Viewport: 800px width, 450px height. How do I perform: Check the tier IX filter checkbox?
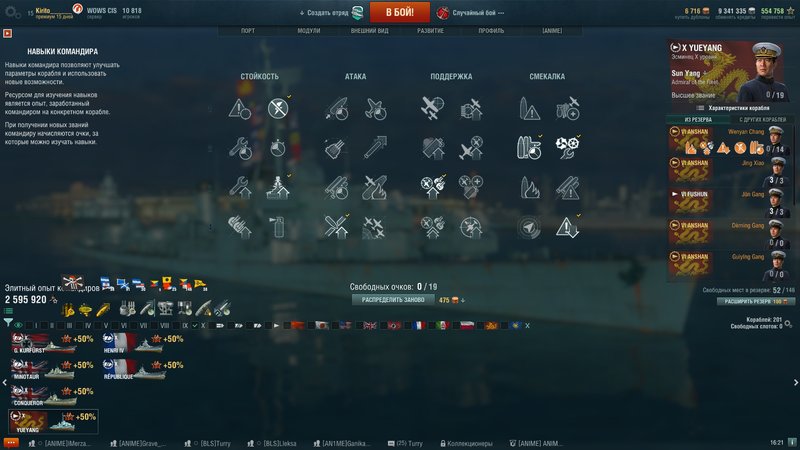coord(176,326)
